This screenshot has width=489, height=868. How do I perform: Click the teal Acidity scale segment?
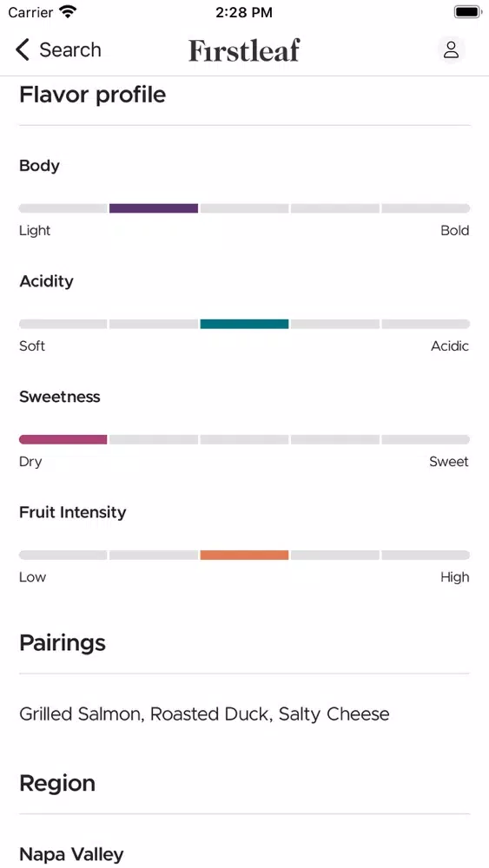[x=244, y=324]
